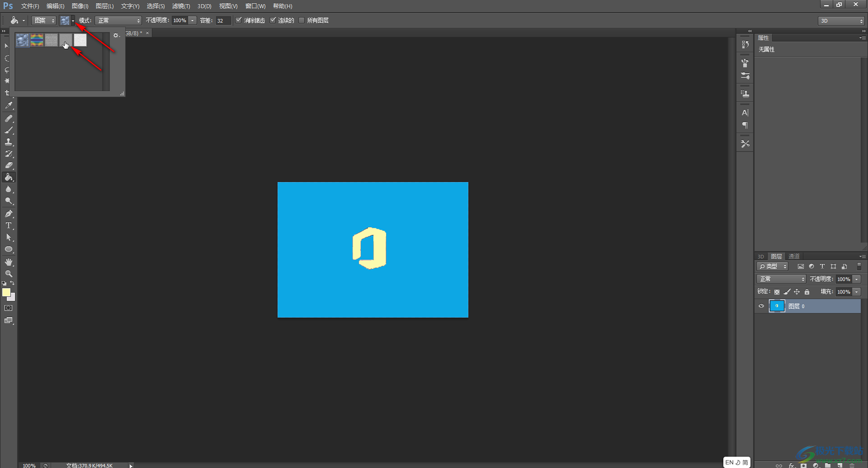Switch to 通道 channels tab
This screenshot has width=868, height=468.
pos(794,256)
